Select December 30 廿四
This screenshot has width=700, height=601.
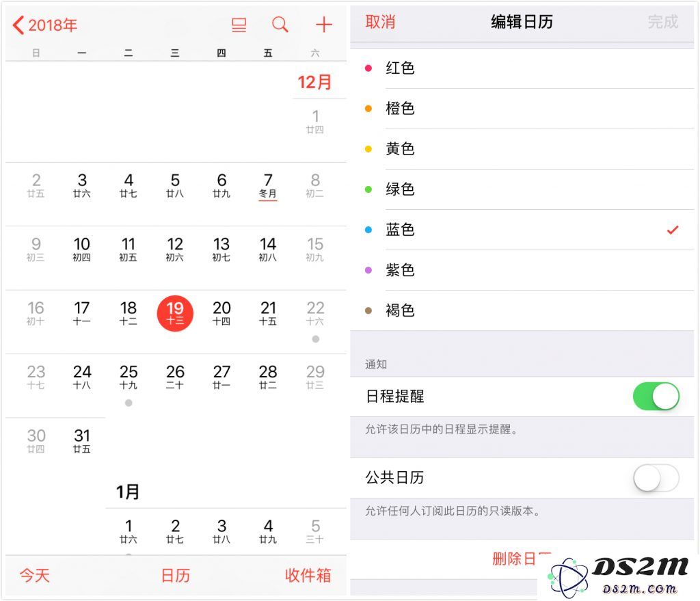click(36, 441)
